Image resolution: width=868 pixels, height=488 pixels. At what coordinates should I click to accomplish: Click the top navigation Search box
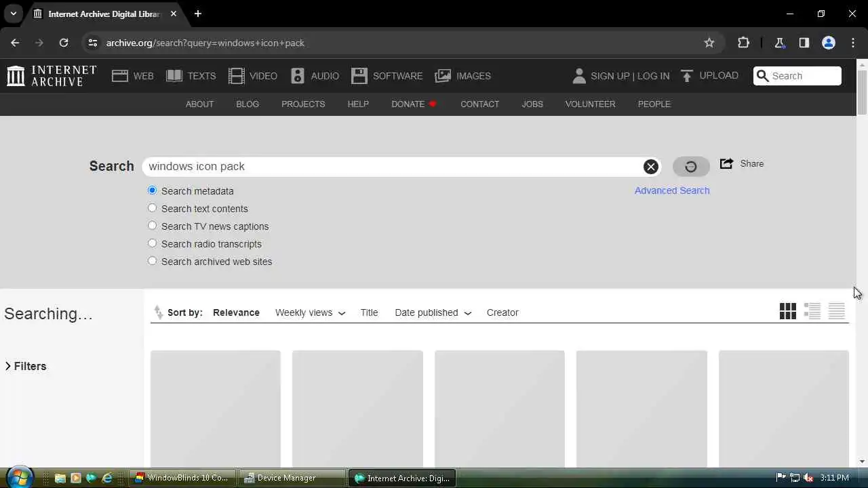[797, 76]
